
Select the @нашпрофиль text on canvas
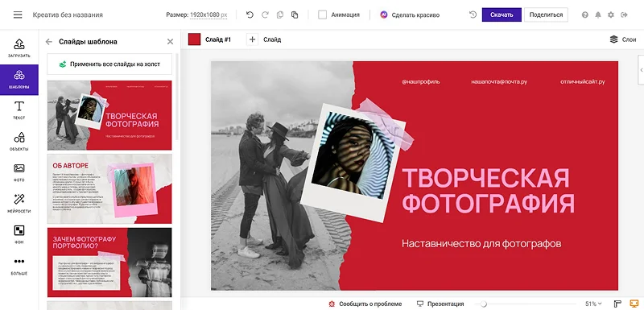point(420,81)
